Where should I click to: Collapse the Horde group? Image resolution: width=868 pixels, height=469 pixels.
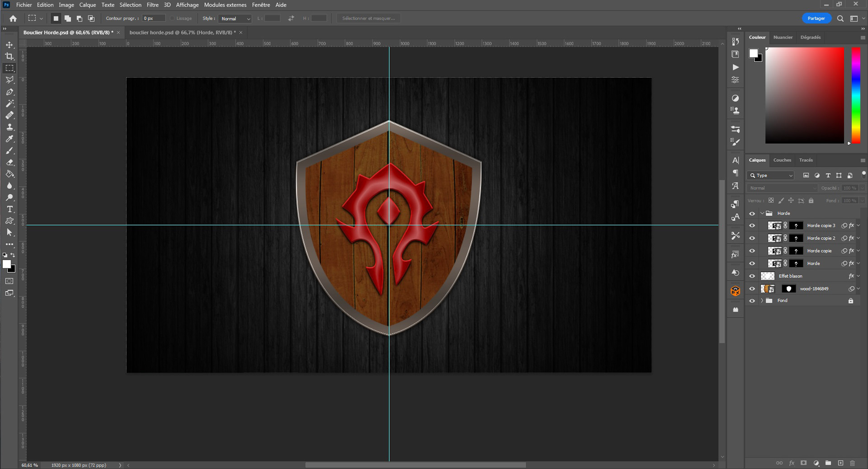tap(762, 213)
